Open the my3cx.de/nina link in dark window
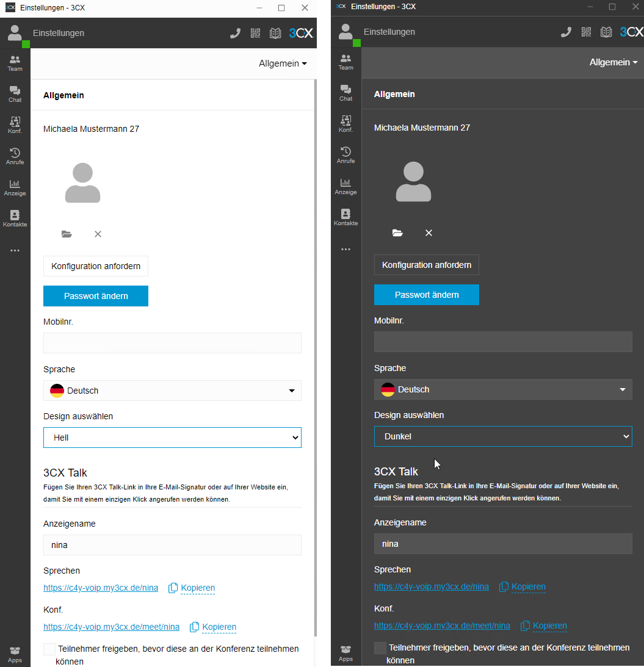 click(x=432, y=586)
